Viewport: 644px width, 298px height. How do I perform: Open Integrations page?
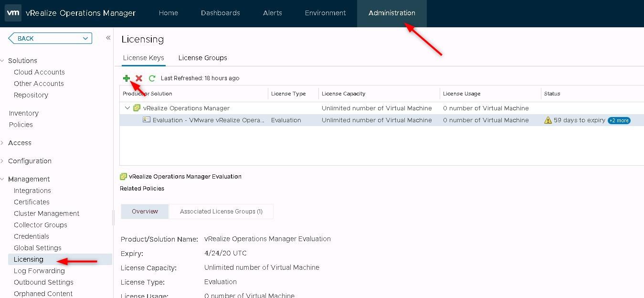tap(32, 191)
